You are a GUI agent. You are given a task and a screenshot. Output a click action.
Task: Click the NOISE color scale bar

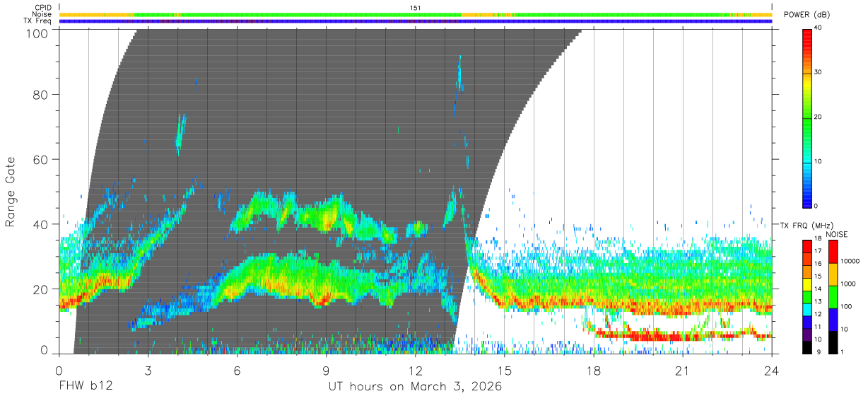(x=833, y=297)
